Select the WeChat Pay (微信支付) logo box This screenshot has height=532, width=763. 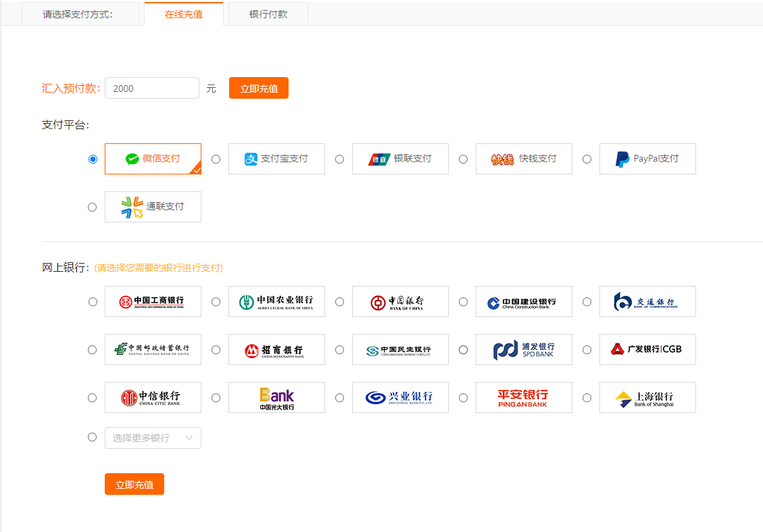tap(153, 159)
